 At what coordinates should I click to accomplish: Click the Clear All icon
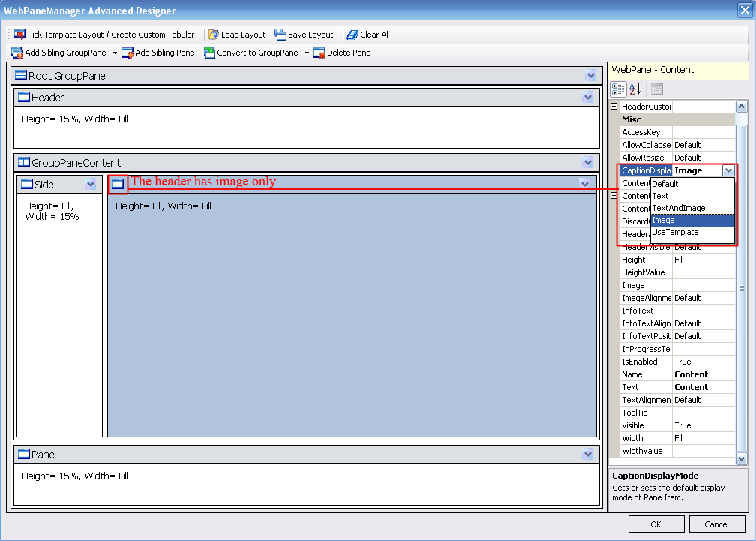352,35
